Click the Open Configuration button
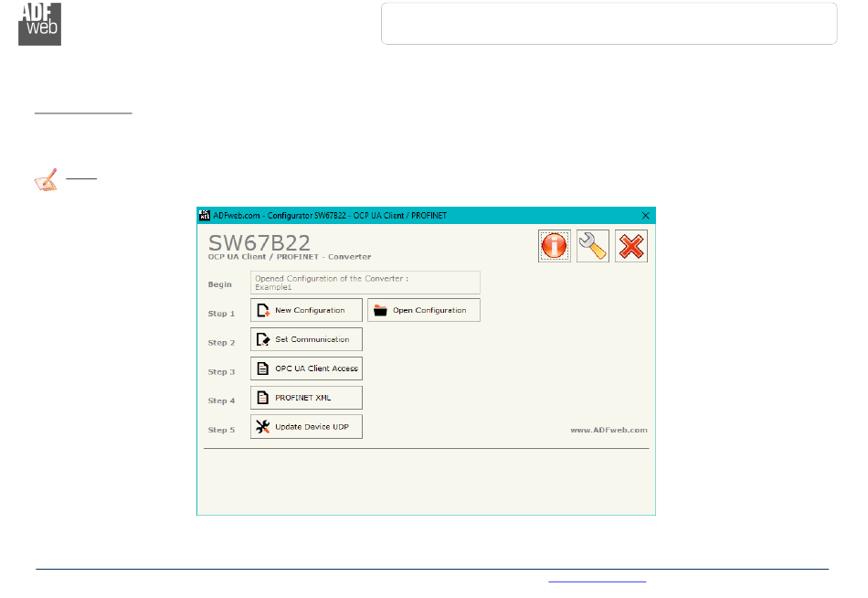The height and width of the screenshot is (598, 868). [x=424, y=310]
